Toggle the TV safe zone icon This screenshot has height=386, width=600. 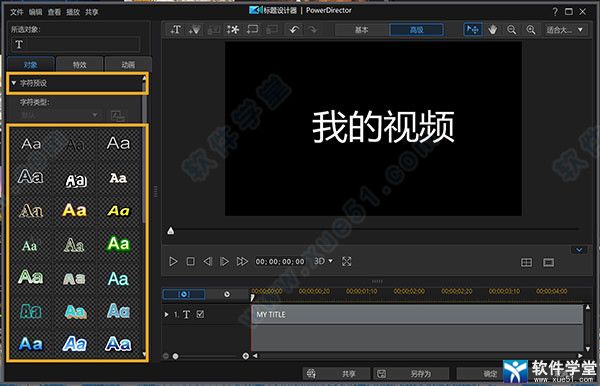(548, 262)
